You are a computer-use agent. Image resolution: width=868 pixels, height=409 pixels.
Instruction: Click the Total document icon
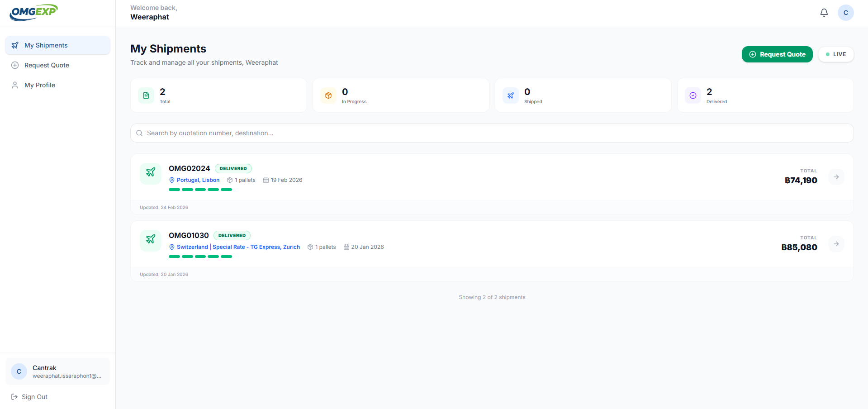146,95
